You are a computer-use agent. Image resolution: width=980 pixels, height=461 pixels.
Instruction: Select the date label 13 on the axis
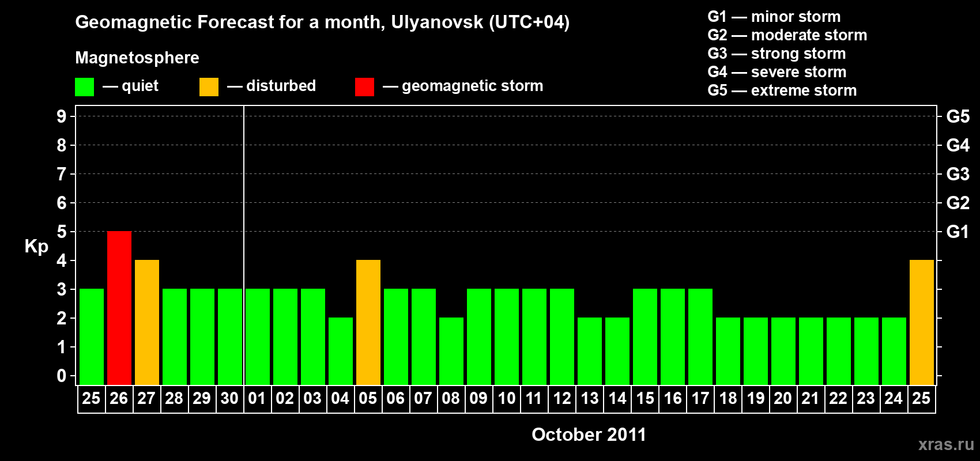[x=589, y=398]
